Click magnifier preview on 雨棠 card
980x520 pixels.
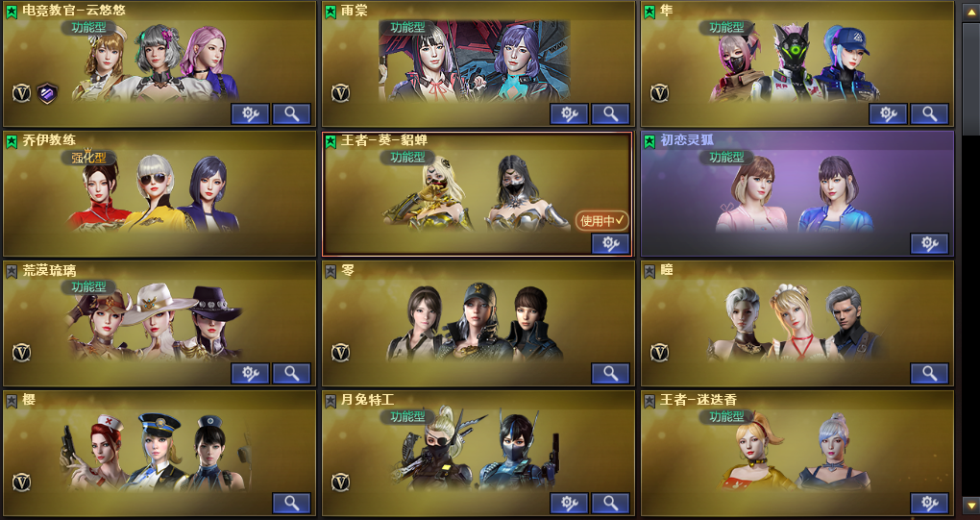(610, 113)
